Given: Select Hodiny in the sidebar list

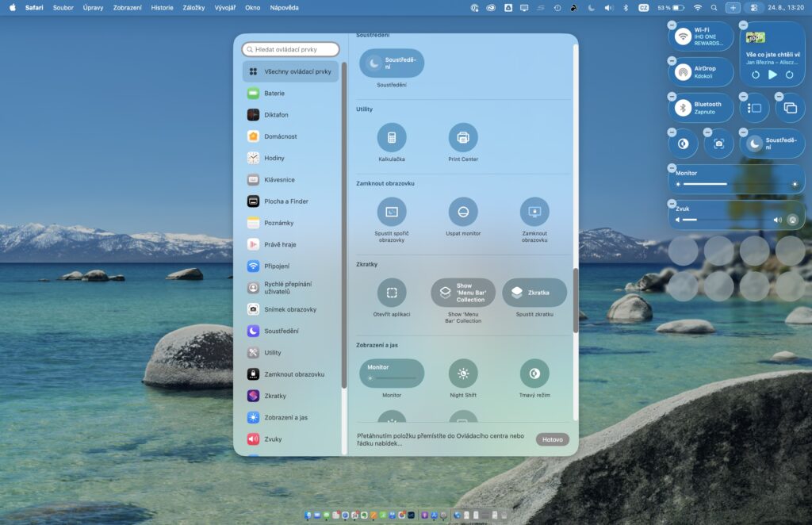Looking at the screenshot, I should point(290,158).
